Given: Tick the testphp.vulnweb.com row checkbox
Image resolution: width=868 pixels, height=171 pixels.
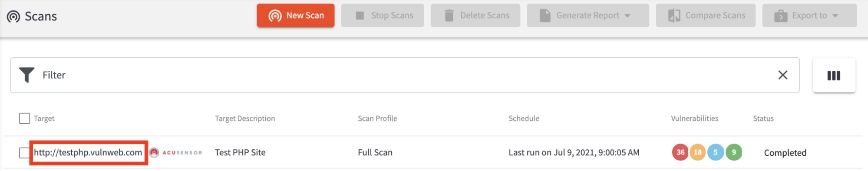Looking at the screenshot, I should (x=24, y=153).
